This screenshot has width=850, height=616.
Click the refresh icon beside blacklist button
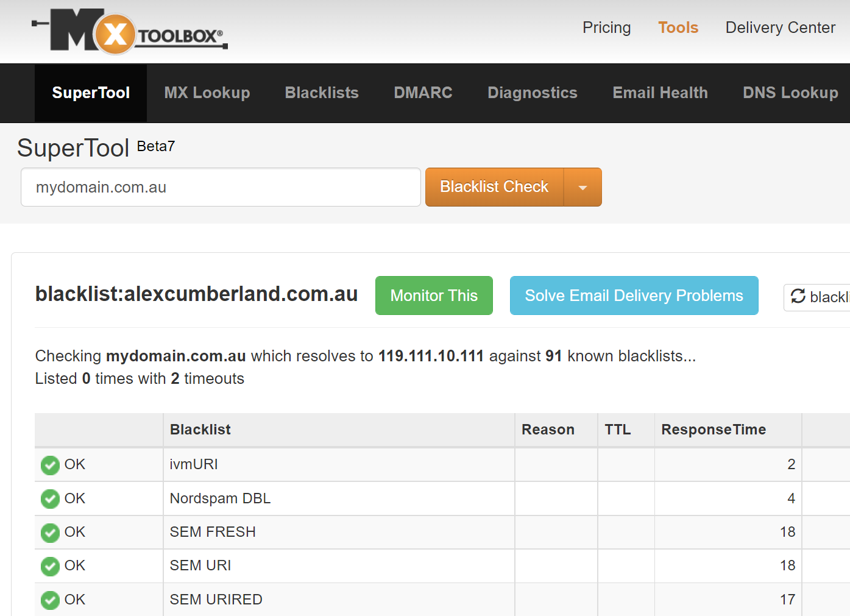coord(798,296)
